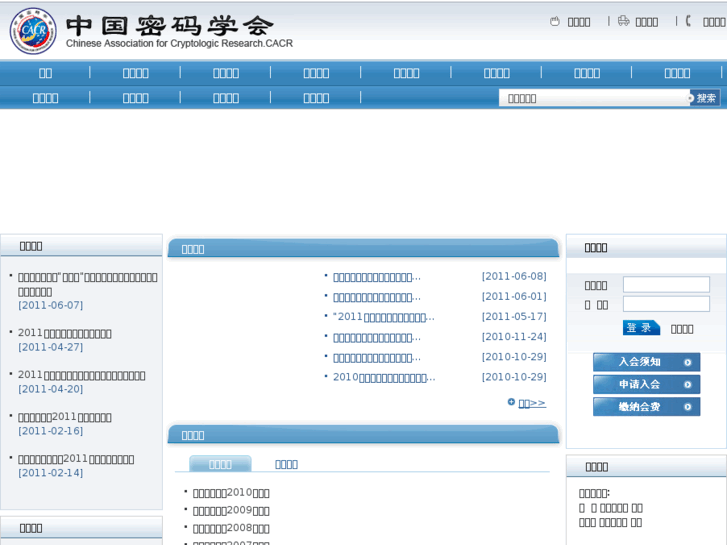This screenshot has width=727, height=545.
Task: Click the car icon in the header
Action: 624,21
